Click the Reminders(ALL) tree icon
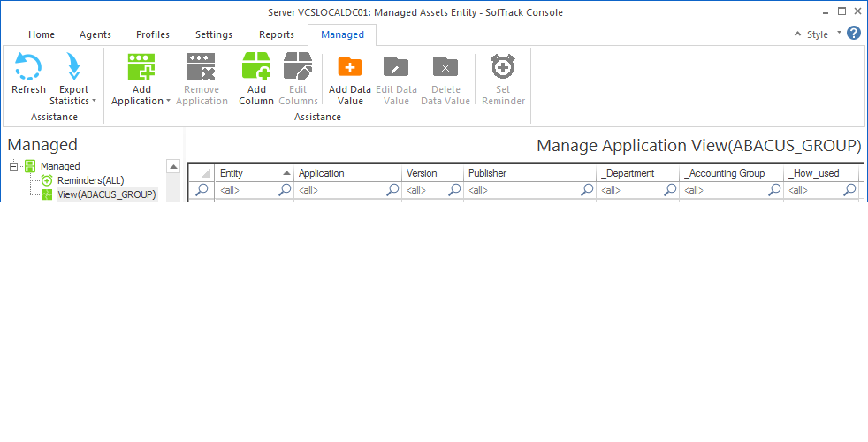This screenshot has height=442, width=868. pyautogui.click(x=48, y=180)
